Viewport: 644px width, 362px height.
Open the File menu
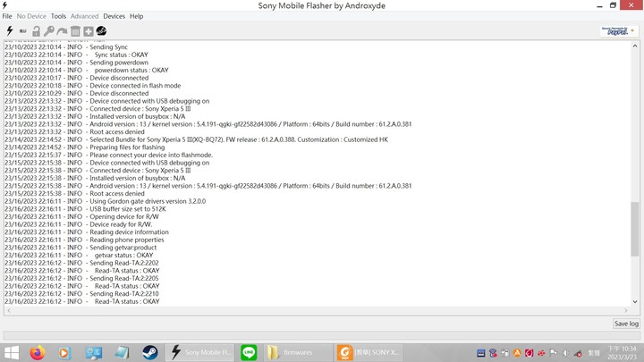7,16
